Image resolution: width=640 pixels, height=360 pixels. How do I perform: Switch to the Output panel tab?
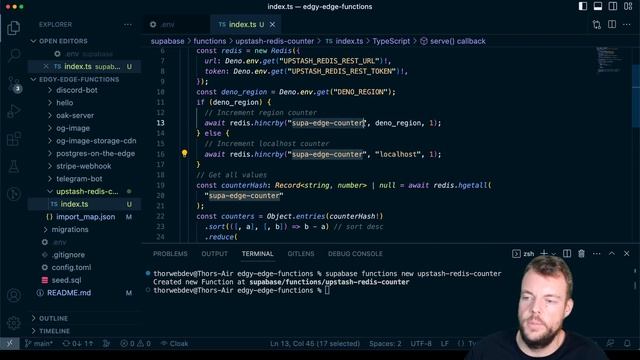click(x=214, y=253)
